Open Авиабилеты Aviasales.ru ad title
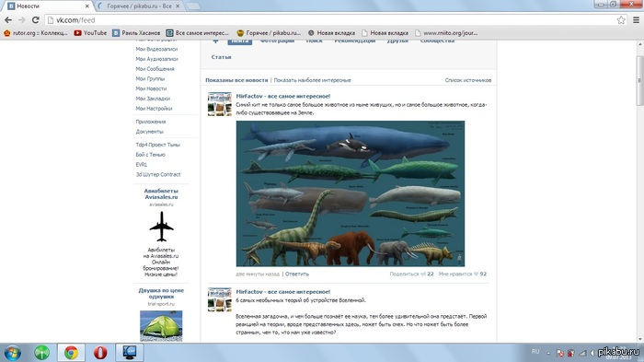Screen dimensions: 644x362 point(161,193)
